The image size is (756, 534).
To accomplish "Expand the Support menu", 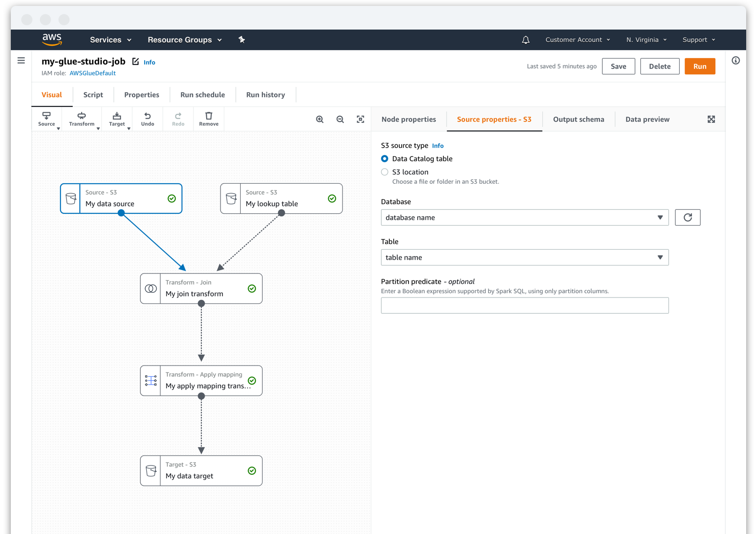I will tap(699, 40).
